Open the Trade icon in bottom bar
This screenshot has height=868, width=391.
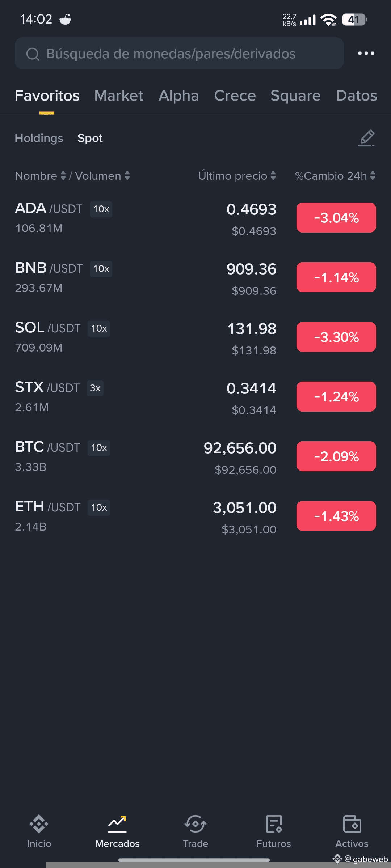click(x=195, y=824)
